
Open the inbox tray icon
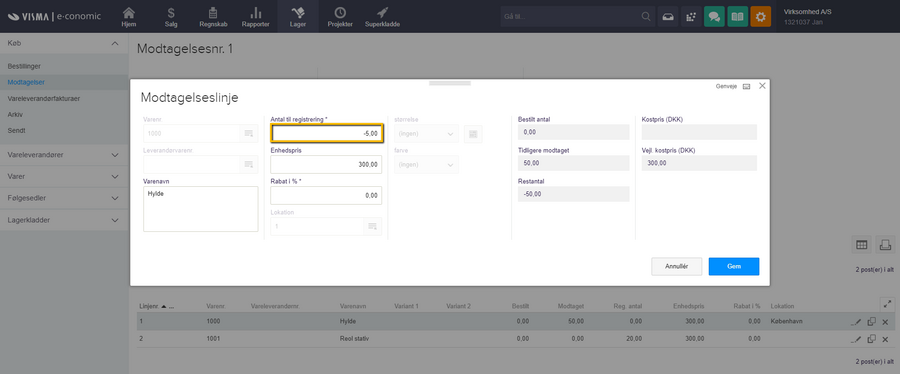668,17
